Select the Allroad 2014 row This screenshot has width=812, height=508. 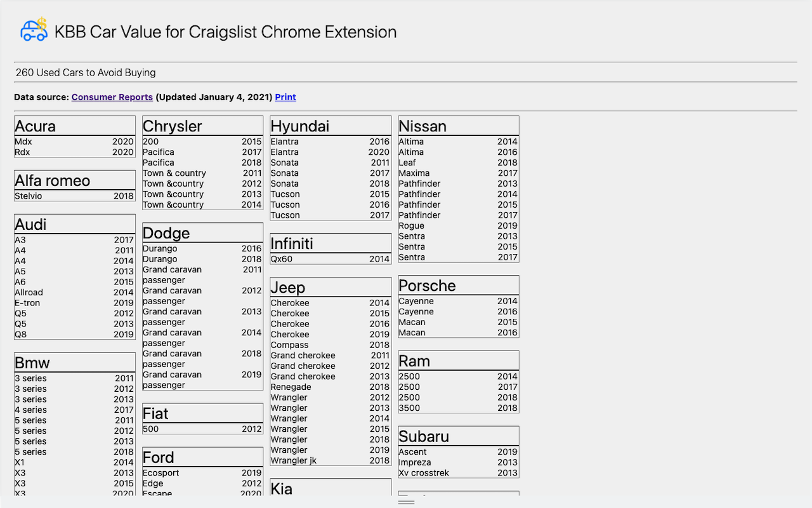coord(75,293)
